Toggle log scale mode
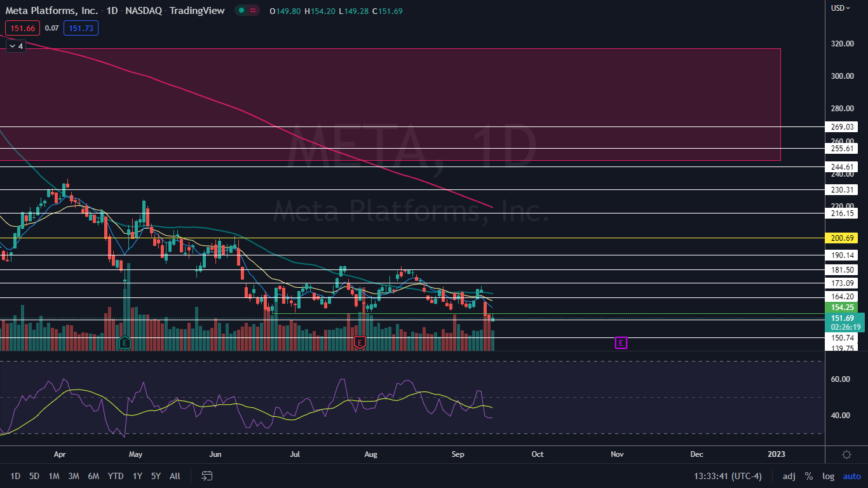This screenshot has width=868, height=488. pyautogui.click(x=829, y=476)
